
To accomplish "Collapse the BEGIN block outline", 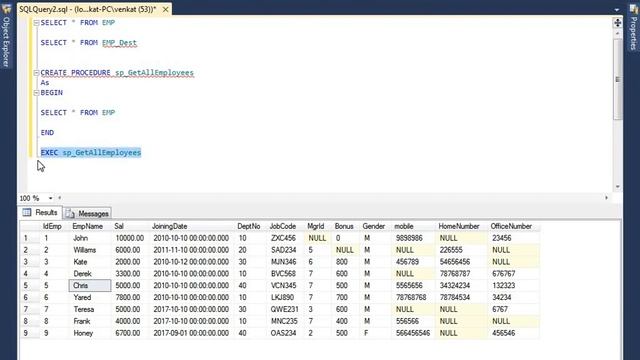I will tap(36, 93).
